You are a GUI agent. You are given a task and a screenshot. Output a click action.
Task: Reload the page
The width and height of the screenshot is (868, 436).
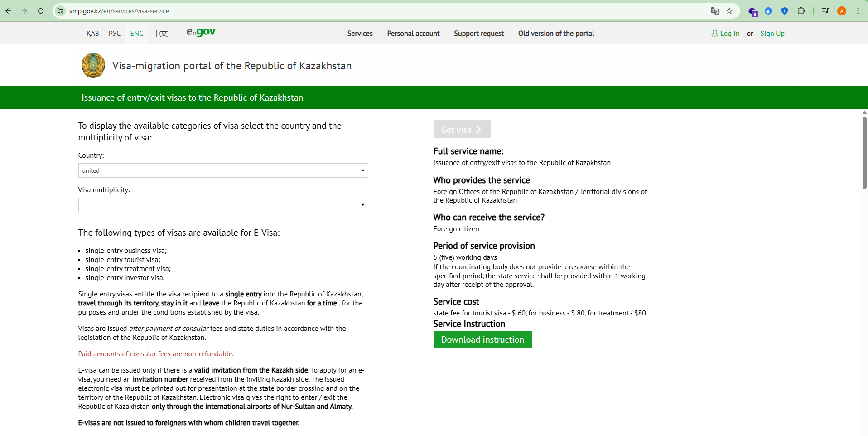[41, 11]
